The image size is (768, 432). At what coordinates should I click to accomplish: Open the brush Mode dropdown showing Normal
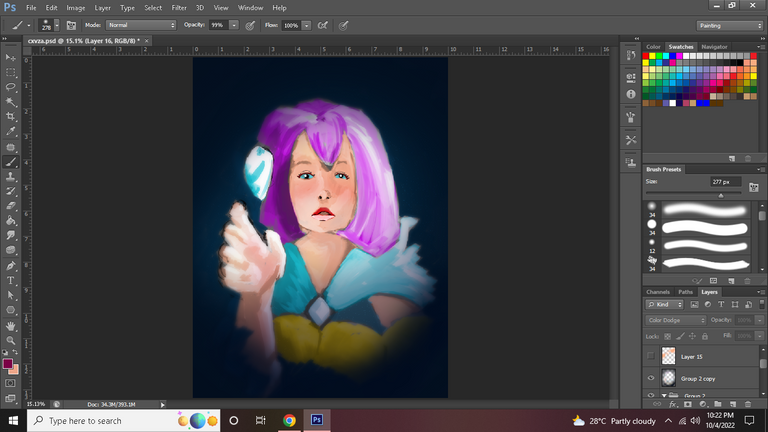click(x=141, y=25)
